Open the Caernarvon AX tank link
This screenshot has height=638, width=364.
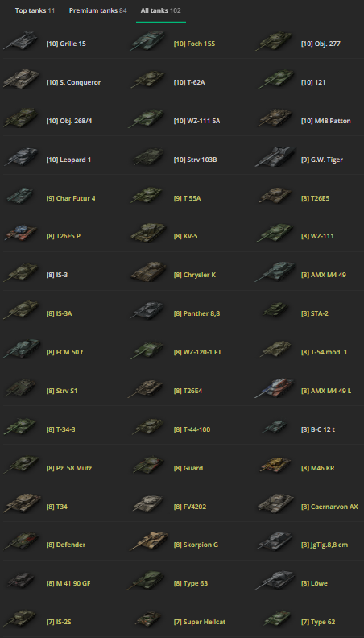click(330, 507)
